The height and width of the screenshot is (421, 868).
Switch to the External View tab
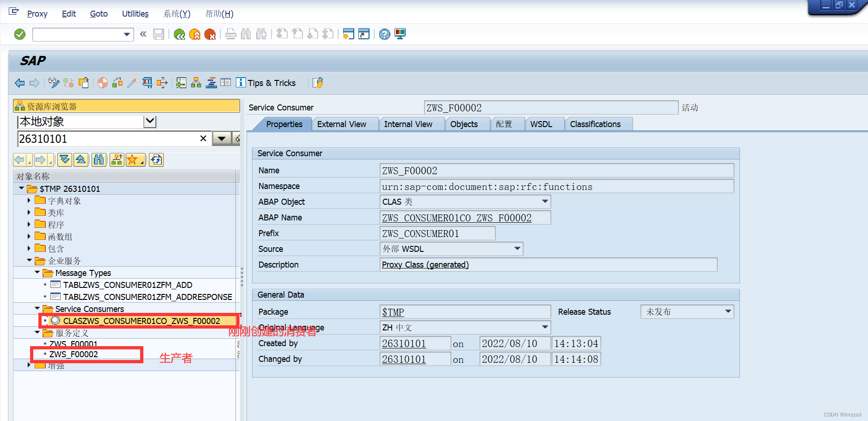pos(342,124)
